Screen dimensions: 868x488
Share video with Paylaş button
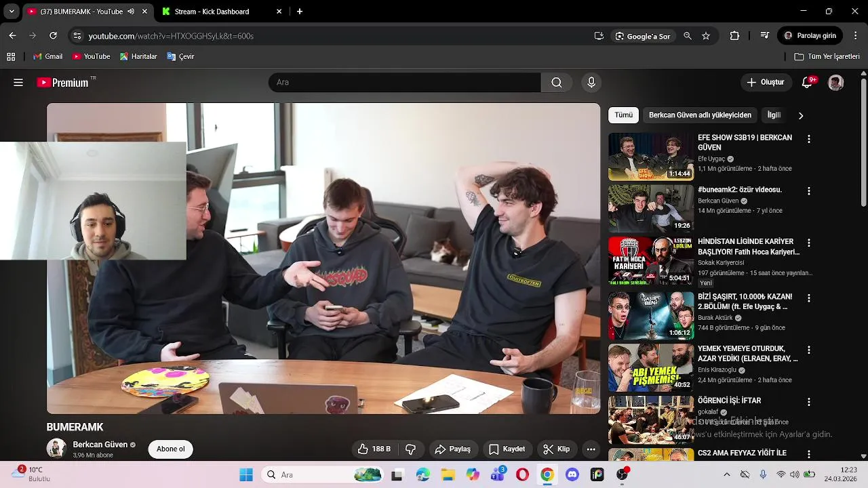[453, 449]
